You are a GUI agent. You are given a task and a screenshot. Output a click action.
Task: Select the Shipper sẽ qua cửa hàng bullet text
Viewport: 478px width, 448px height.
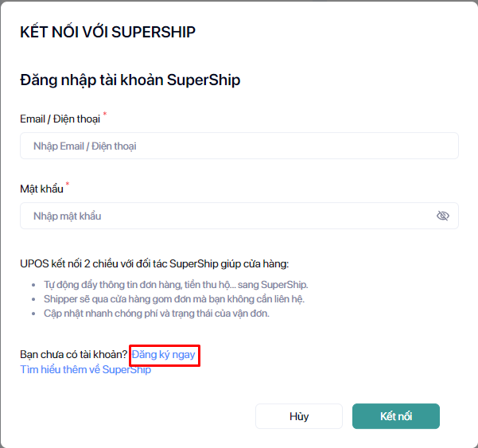[174, 298]
